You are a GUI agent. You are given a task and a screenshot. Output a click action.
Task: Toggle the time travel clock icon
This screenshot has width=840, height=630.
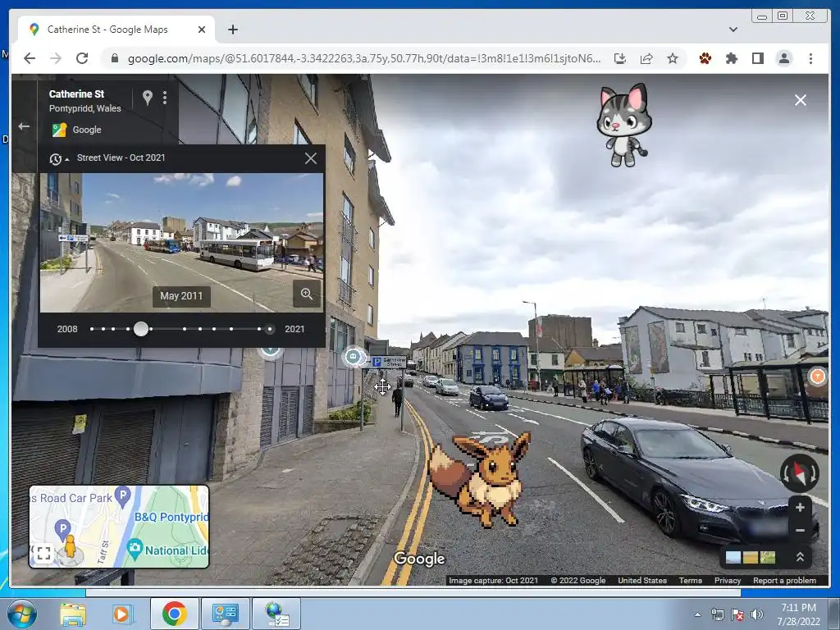coord(56,158)
